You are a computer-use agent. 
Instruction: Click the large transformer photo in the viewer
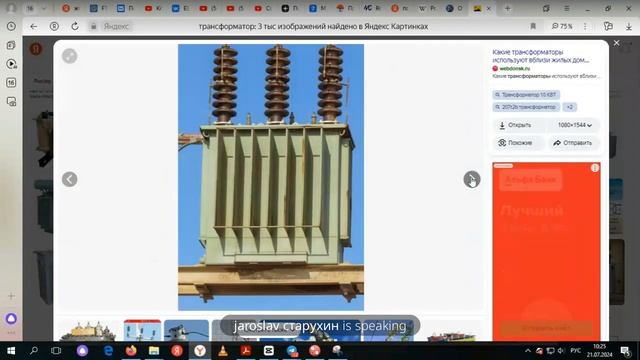(271, 177)
